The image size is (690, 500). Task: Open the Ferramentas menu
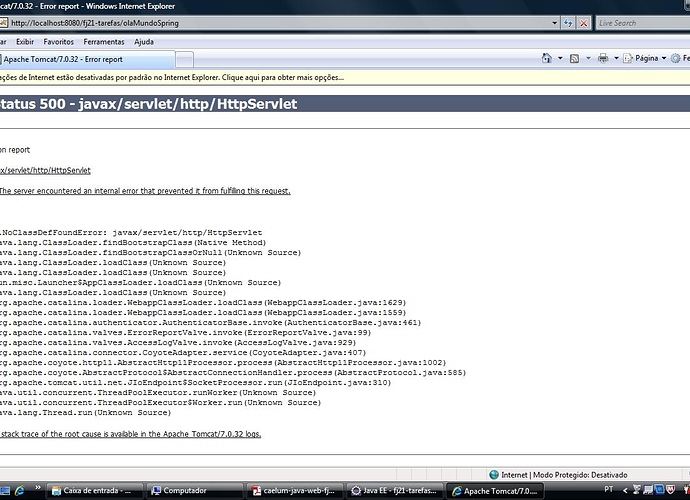click(104, 42)
